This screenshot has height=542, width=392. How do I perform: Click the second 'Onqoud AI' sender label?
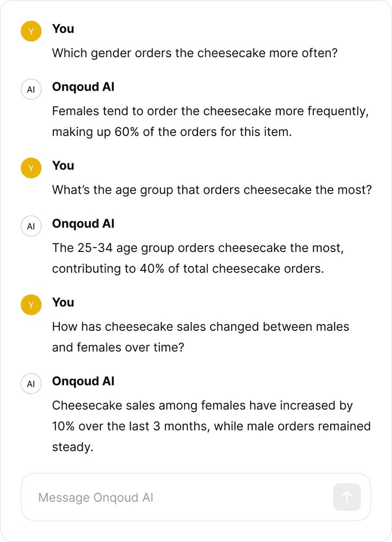pyautogui.click(x=83, y=224)
